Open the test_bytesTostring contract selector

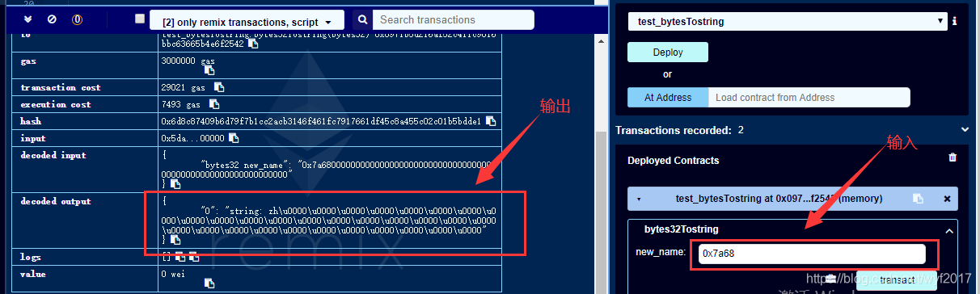pos(788,21)
